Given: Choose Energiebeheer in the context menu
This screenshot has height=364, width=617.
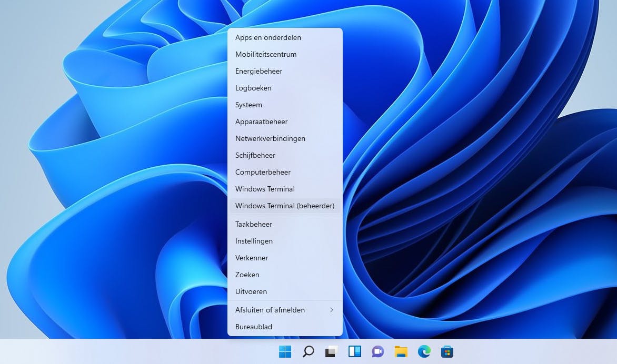Looking at the screenshot, I should coord(258,71).
